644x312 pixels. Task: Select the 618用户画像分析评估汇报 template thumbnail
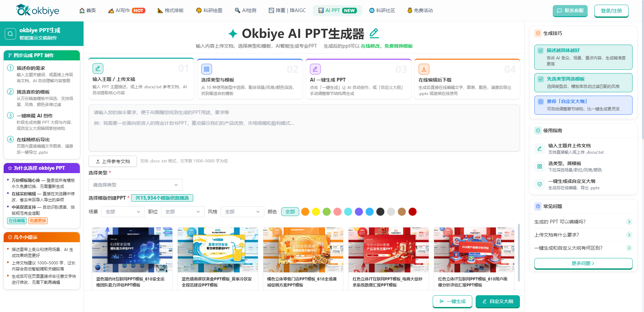click(x=474, y=250)
